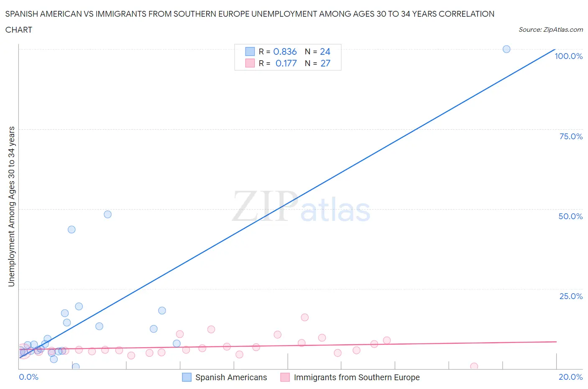The image size is (588, 389).
Task: Click the 75.0% y-axis label
Action: (571, 136)
